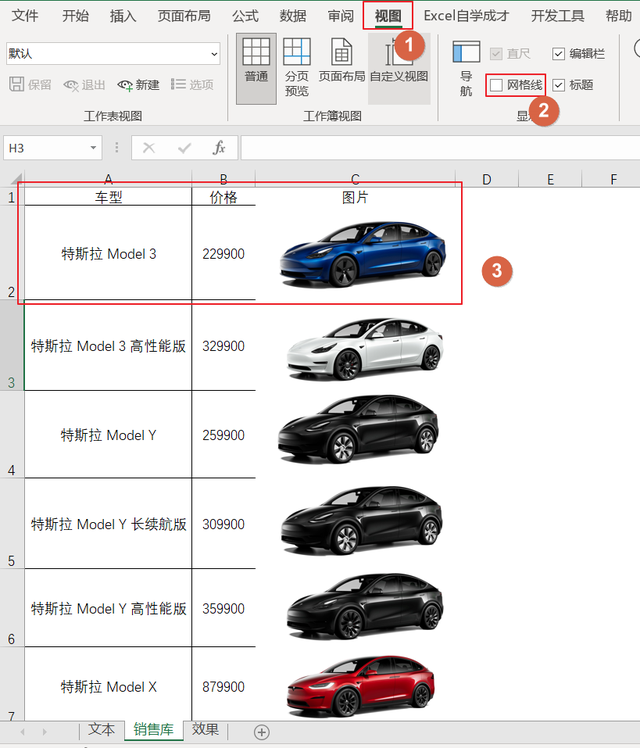Click the blue Model 3 car picture

point(362,254)
